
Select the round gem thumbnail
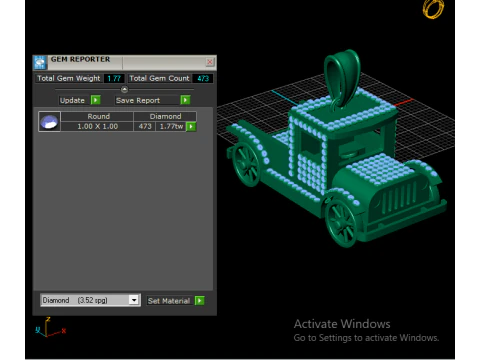(x=49, y=122)
